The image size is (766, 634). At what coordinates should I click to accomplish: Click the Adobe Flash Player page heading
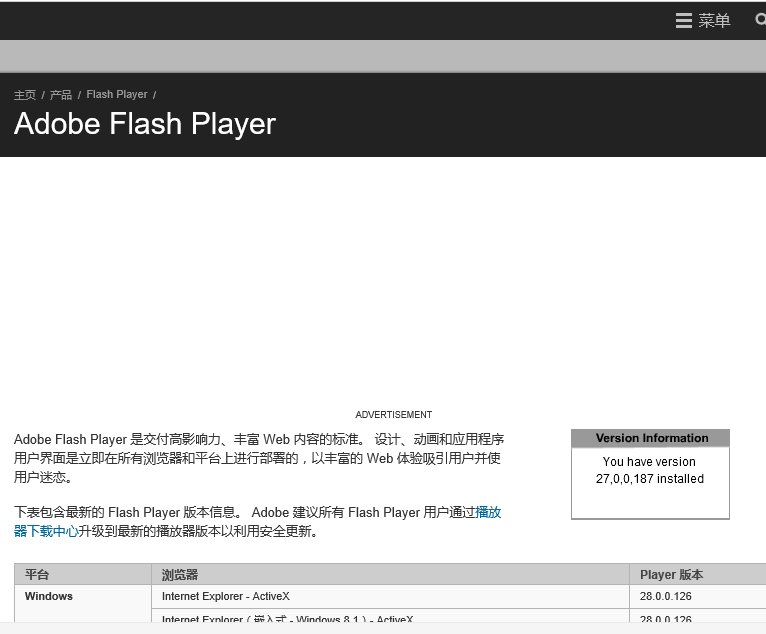[x=145, y=124]
